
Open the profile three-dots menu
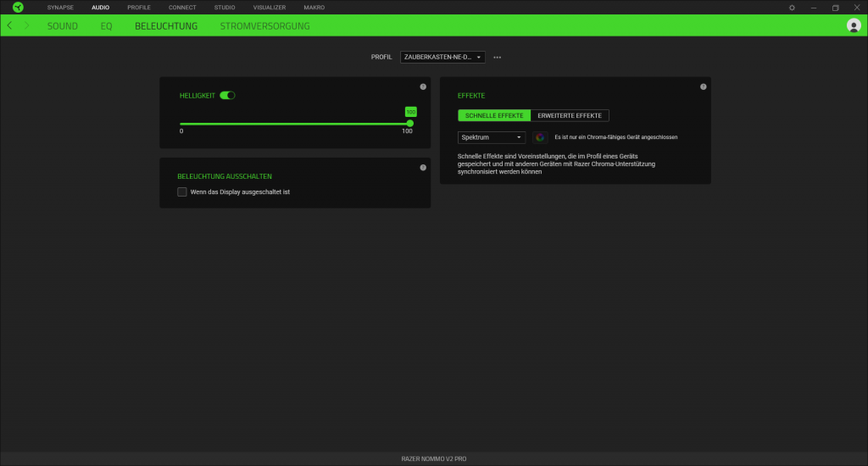(497, 57)
